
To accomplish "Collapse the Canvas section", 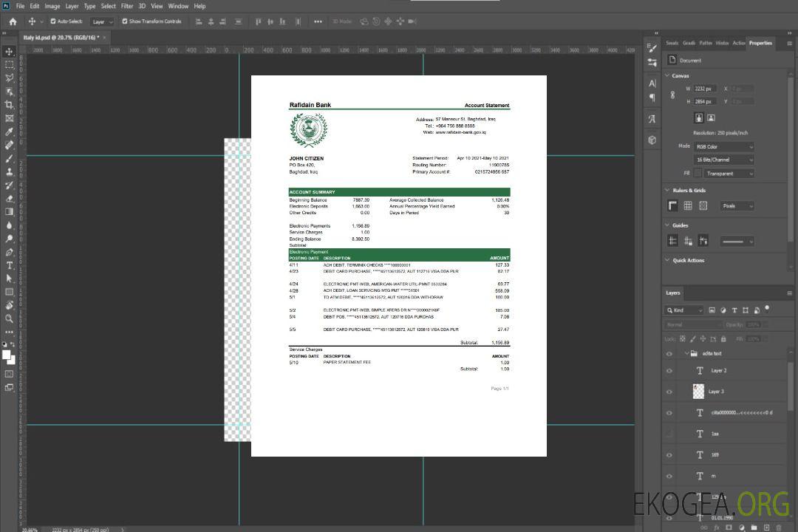I will coord(668,75).
